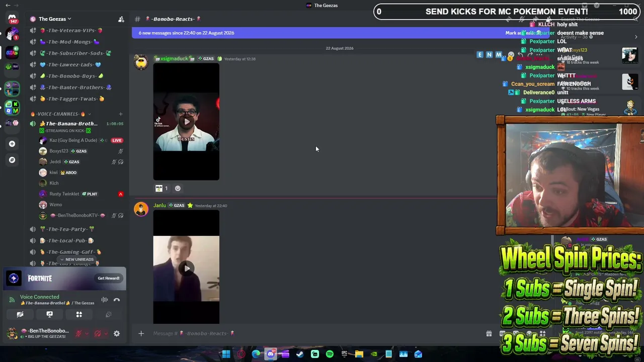Open Microsoft Edge from the taskbar
Viewport: 644px width, 362px height.
pos(256,354)
